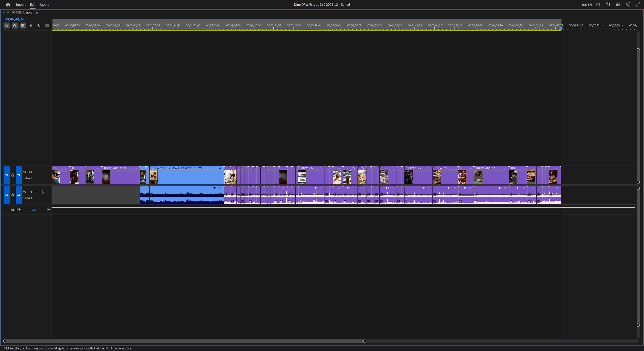Enable Snap in the timeline toolbar
The height and width of the screenshot is (351, 644).
(14, 25)
